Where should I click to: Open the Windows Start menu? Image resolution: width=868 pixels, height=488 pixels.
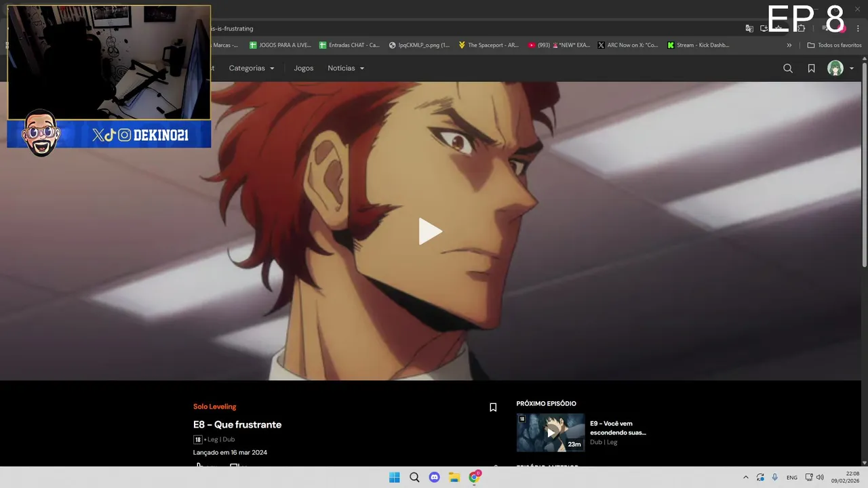point(394,477)
